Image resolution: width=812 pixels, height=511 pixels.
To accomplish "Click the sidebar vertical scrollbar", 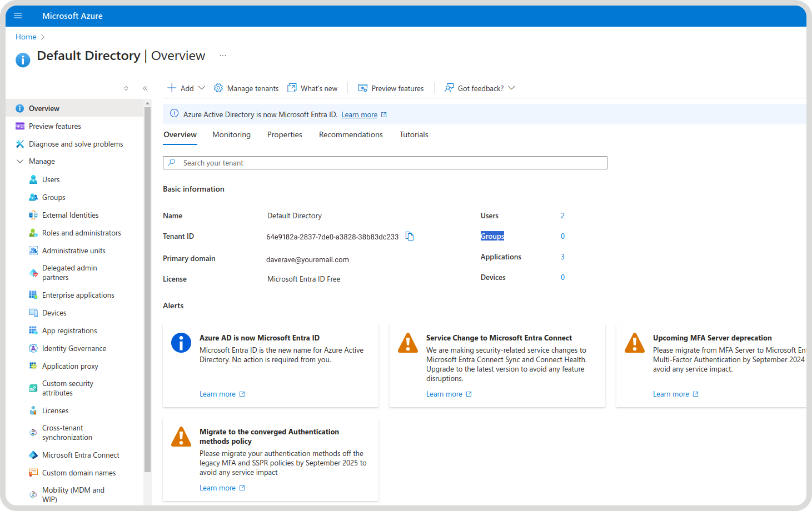I will 147,289.
